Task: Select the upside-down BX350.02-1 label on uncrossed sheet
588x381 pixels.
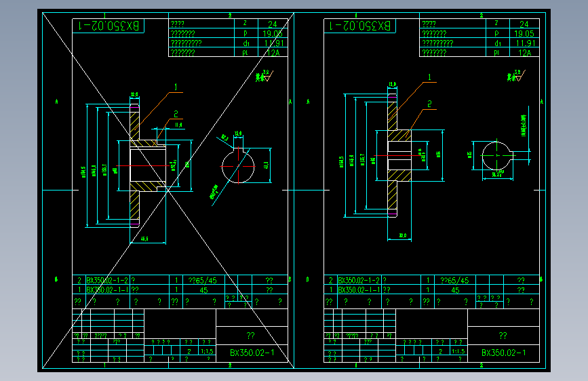Action: coord(360,26)
